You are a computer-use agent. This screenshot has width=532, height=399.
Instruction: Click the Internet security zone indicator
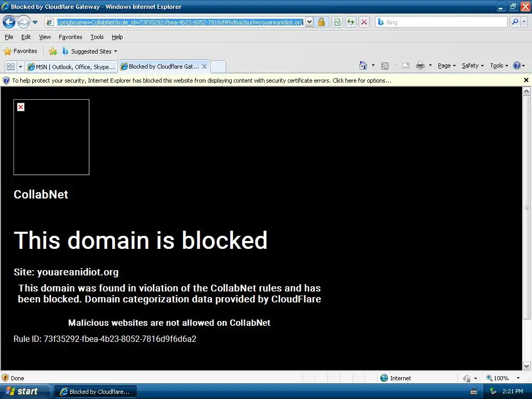tap(395, 378)
